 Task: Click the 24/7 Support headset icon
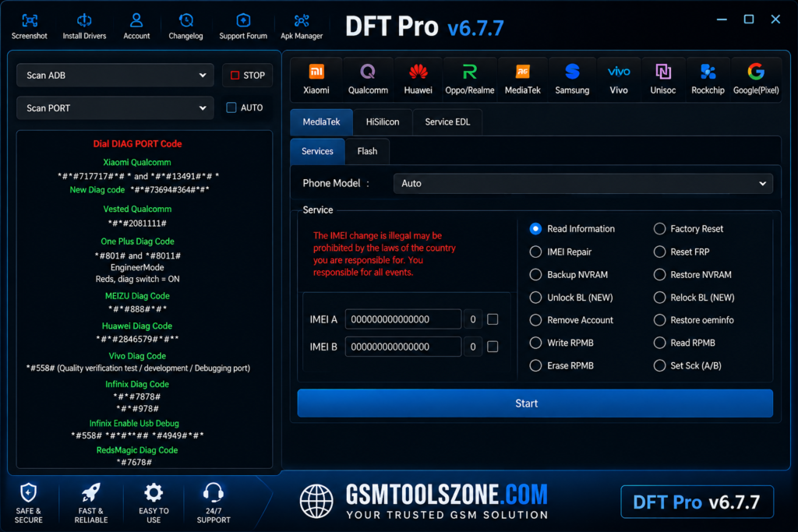pos(214,492)
